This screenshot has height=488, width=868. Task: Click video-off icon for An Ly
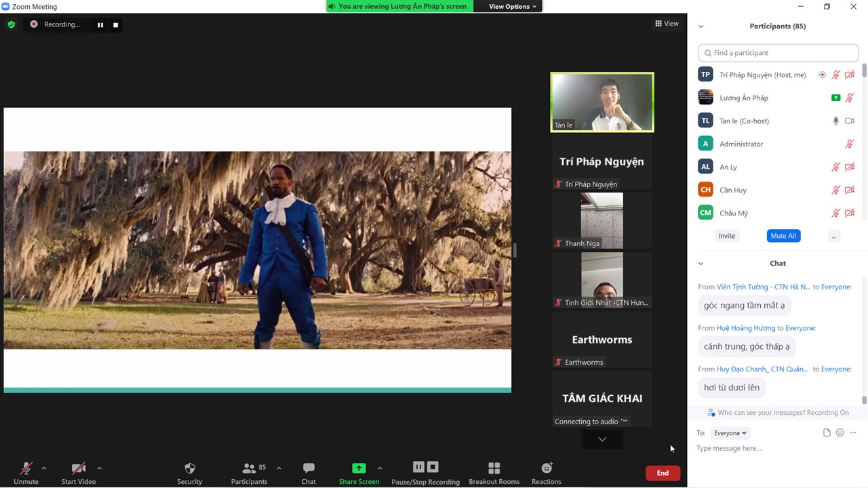(850, 167)
